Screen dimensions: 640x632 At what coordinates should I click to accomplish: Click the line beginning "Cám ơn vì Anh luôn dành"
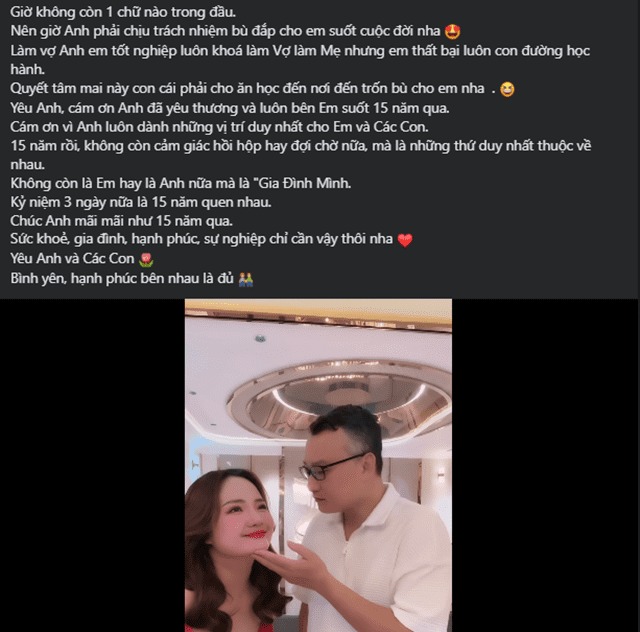click(219, 127)
